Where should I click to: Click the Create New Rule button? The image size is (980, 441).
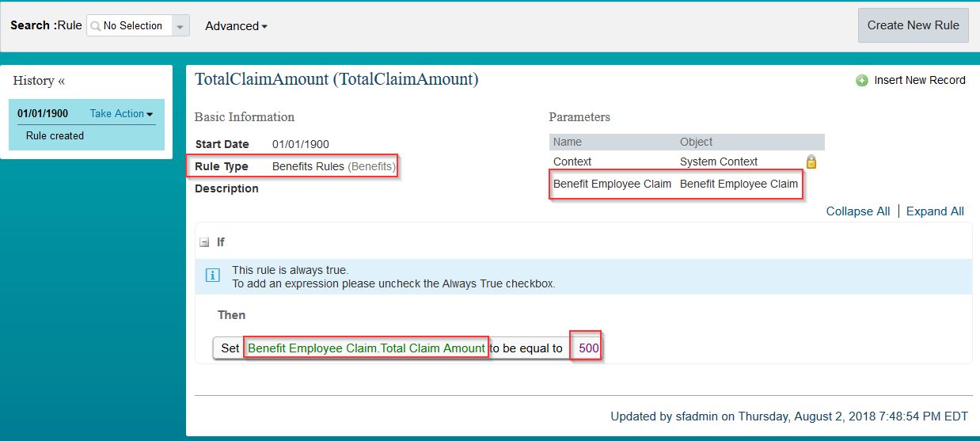coord(913,25)
